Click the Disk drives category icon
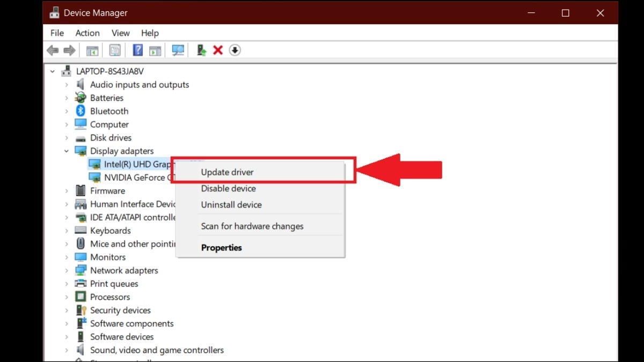The image size is (644, 362). (x=80, y=138)
